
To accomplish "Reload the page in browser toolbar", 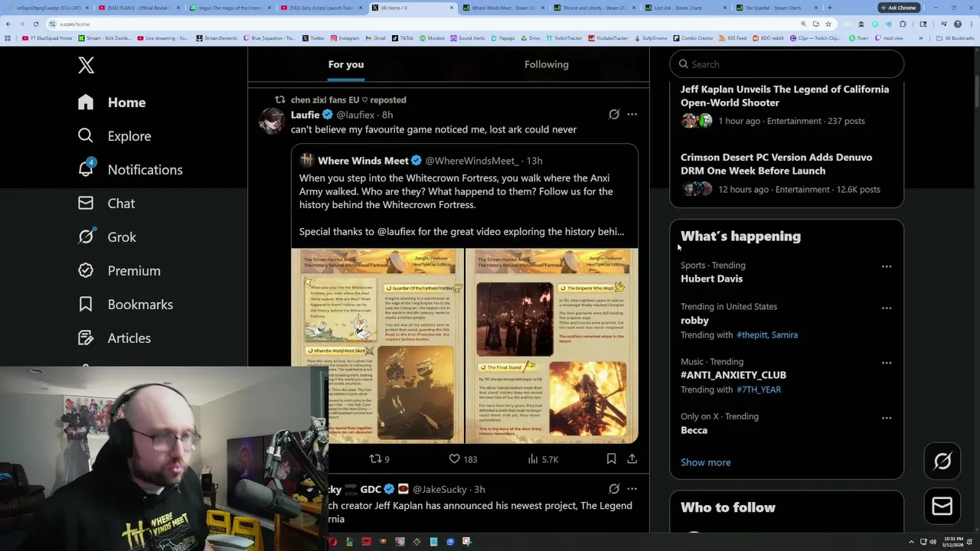I will [x=35, y=24].
